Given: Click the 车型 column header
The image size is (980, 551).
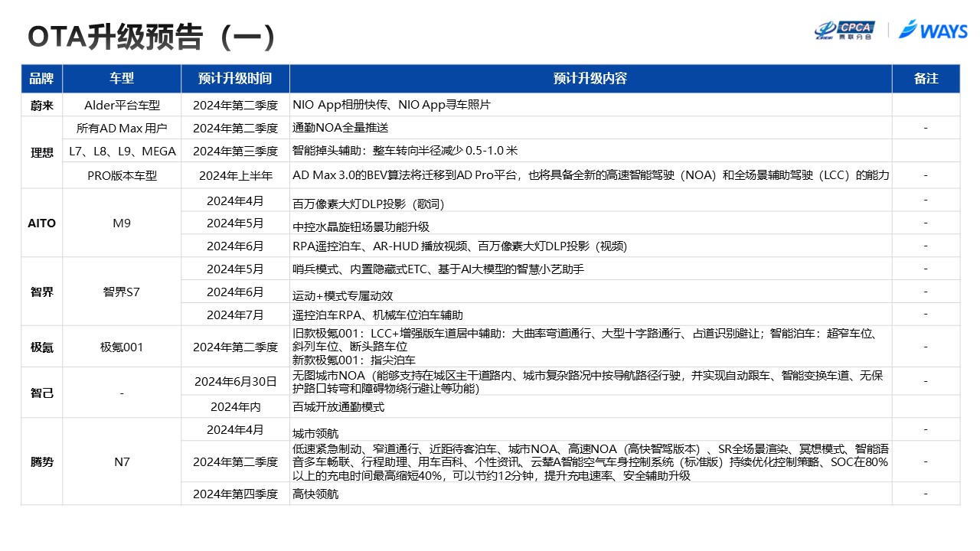Looking at the screenshot, I should [122, 79].
